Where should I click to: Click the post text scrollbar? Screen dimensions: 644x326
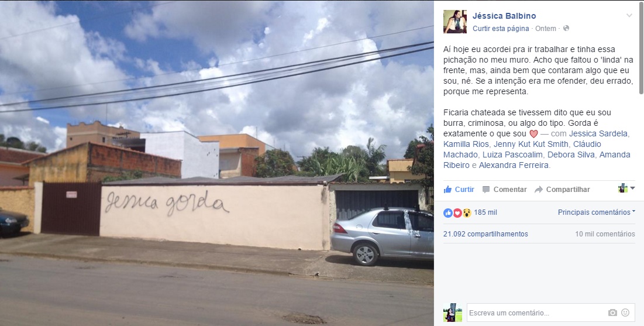(641, 47)
